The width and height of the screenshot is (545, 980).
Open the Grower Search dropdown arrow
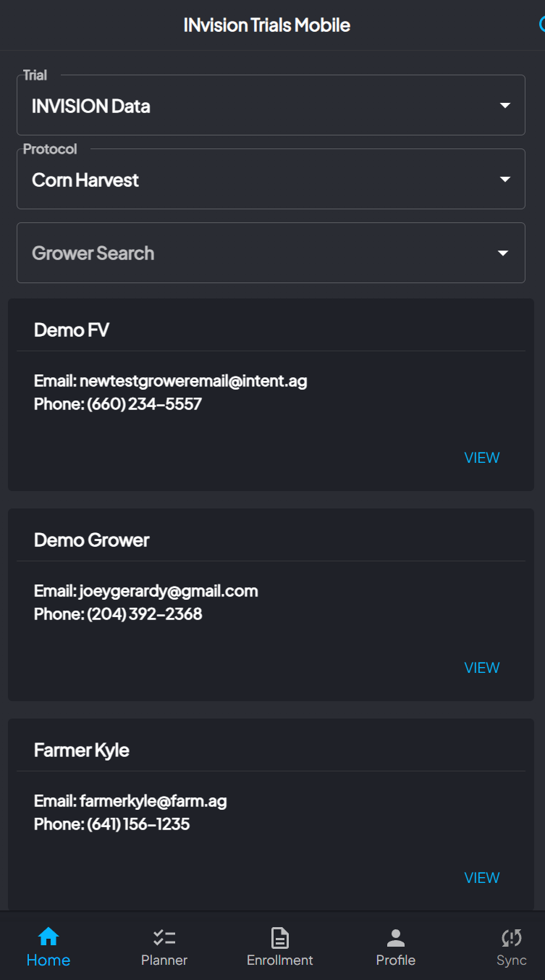click(x=503, y=254)
